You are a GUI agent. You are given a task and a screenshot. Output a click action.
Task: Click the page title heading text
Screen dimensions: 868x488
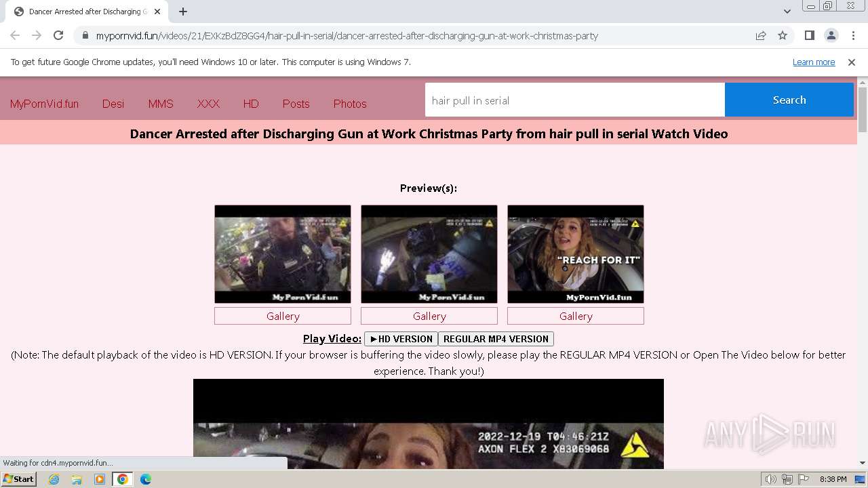[x=429, y=134]
